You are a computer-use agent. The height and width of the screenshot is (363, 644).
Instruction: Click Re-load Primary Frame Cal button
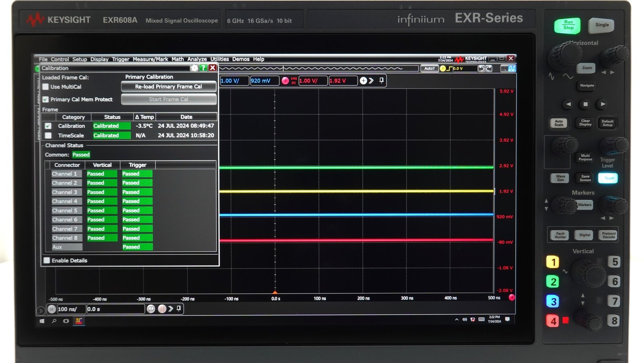tap(169, 87)
